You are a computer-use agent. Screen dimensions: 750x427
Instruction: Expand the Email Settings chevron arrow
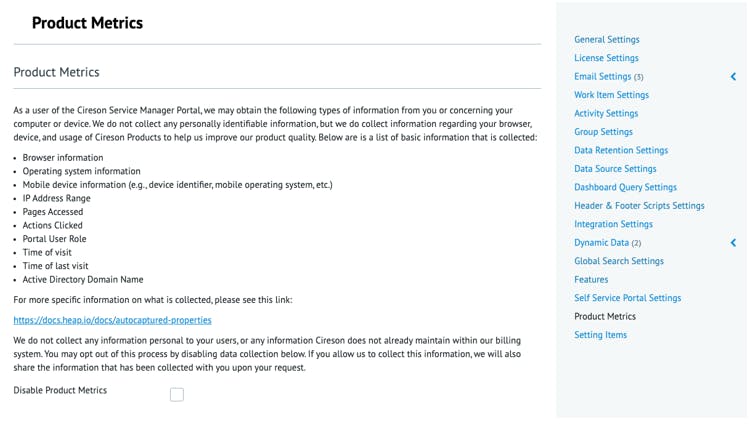click(x=733, y=77)
